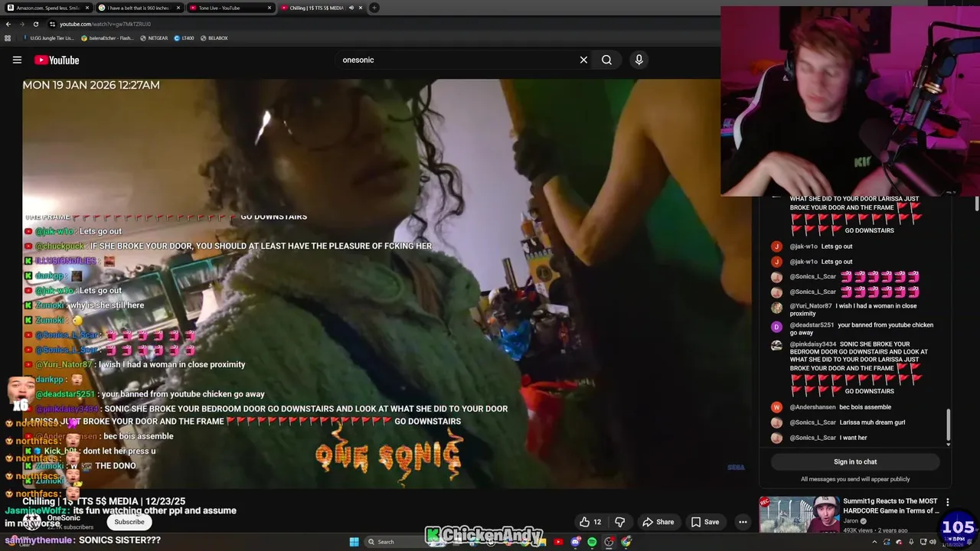The height and width of the screenshot is (551, 980).
Task: Open the bookmarks bar apps grid
Action: point(8,37)
